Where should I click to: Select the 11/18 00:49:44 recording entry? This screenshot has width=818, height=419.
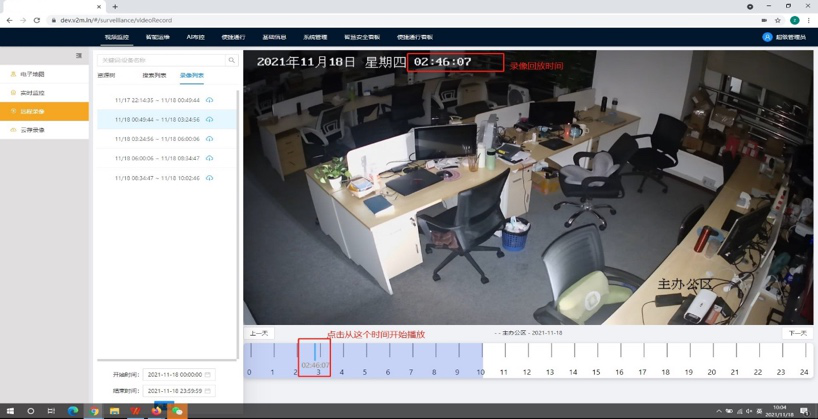(x=156, y=120)
